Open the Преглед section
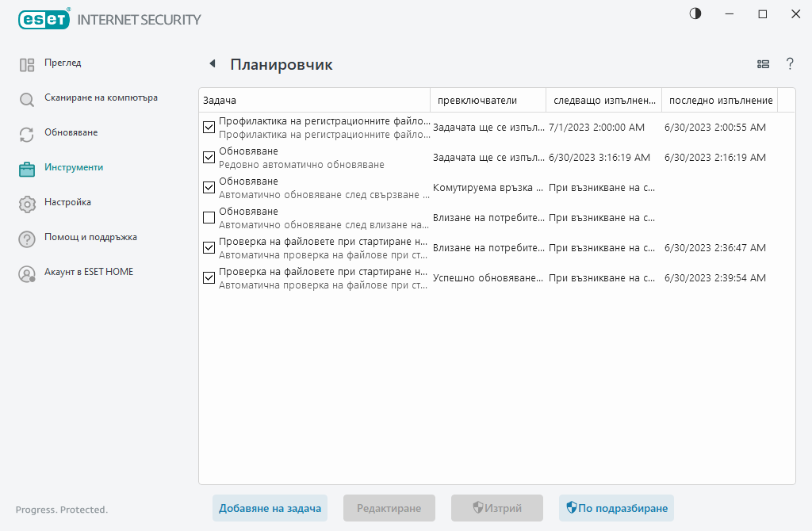Image resolution: width=812 pixels, height=531 pixels. 63,63
